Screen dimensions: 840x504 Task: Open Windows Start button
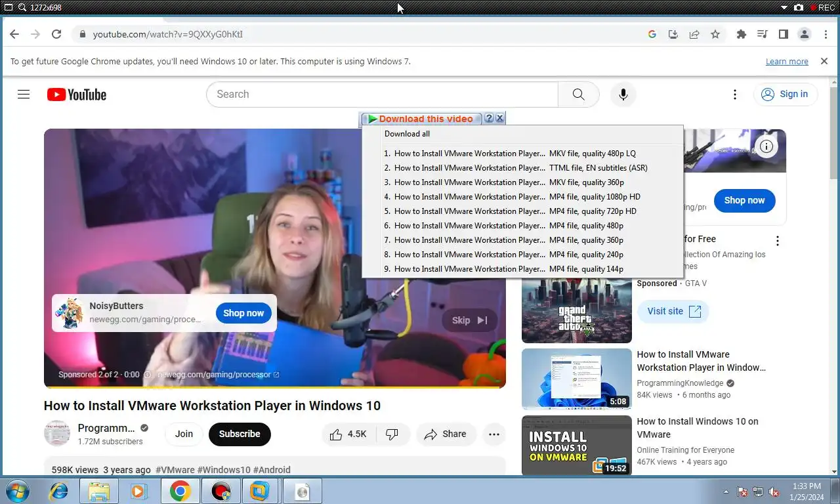[17, 491]
